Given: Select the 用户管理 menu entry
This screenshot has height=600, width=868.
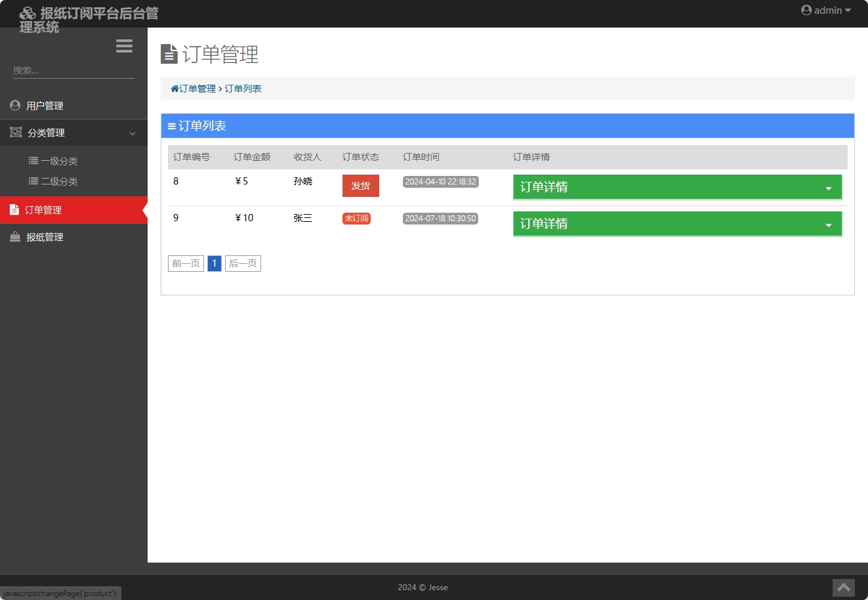Looking at the screenshot, I should pyautogui.click(x=43, y=105).
